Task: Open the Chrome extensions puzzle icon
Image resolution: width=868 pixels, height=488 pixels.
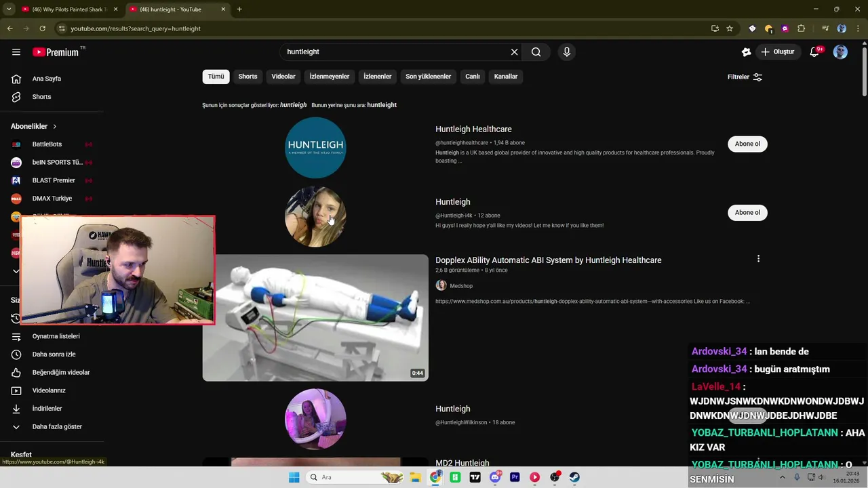Action: point(802,28)
